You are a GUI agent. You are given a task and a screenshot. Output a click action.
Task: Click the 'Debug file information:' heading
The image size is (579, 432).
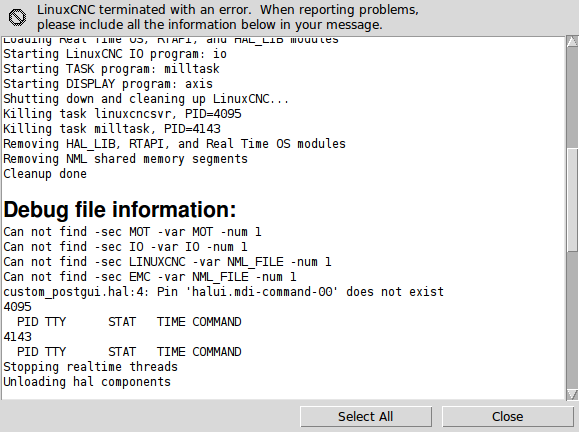tap(120, 209)
